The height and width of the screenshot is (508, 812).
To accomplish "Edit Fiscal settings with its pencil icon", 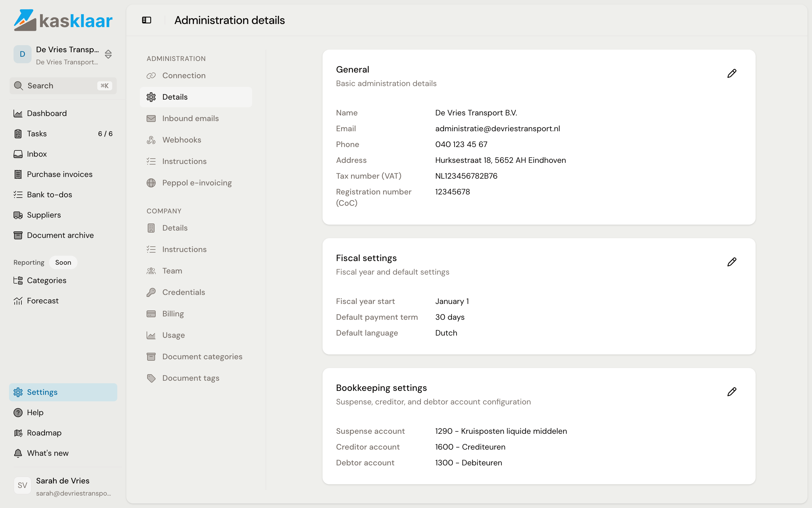I will tap(731, 262).
